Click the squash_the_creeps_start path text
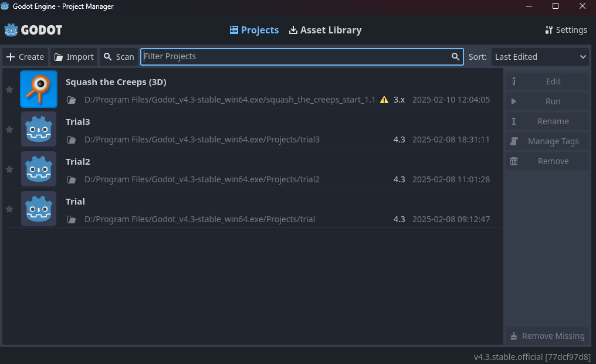This screenshot has width=596, height=364. tap(231, 100)
